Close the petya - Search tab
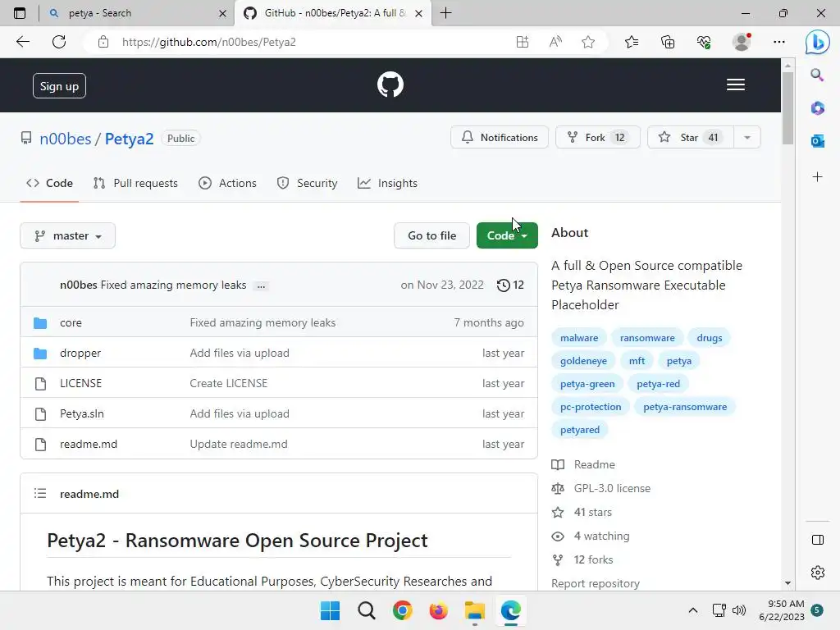This screenshot has height=630, width=840. tap(222, 13)
